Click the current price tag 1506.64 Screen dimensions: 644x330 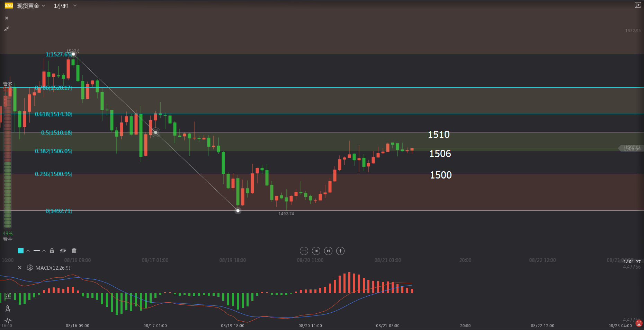coord(632,148)
